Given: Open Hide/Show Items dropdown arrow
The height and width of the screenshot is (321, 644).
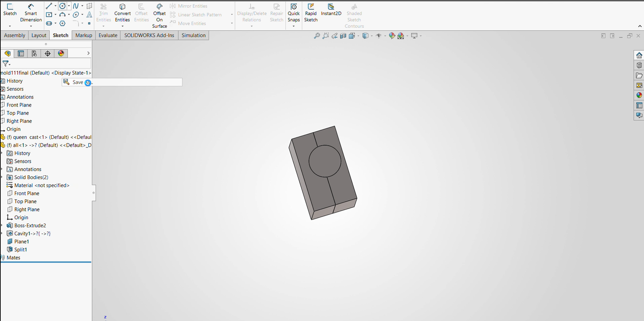Looking at the screenshot, I should 385,36.
